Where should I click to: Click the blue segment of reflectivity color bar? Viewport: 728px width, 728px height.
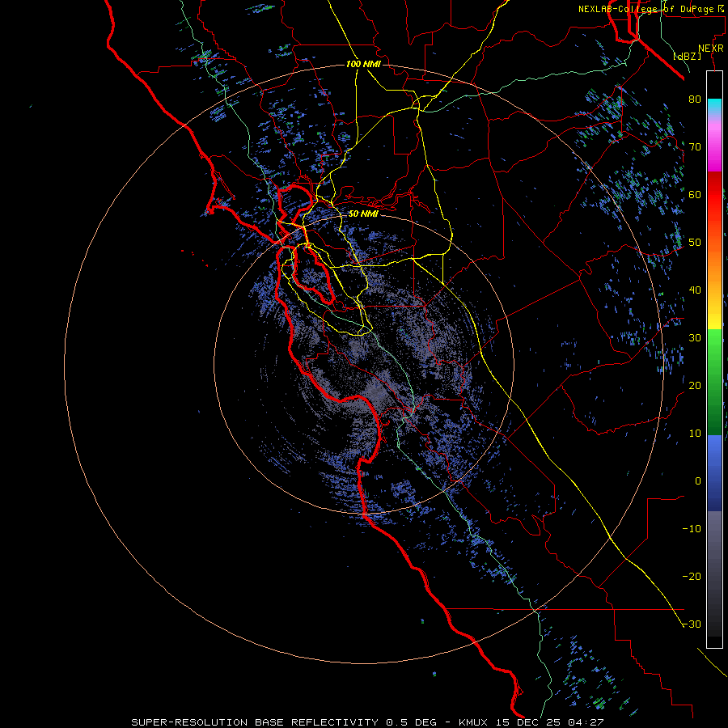(x=714, y=472)
